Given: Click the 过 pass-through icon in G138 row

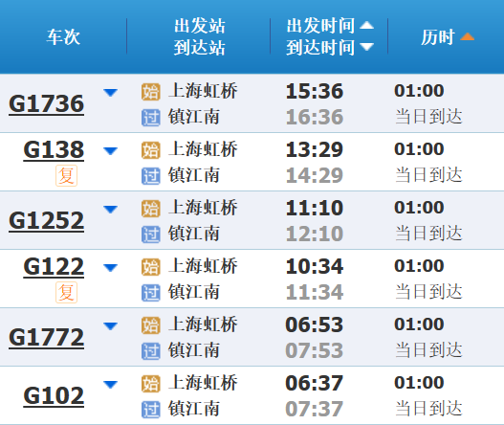Looking at the screenshot, I should point(151,176).
